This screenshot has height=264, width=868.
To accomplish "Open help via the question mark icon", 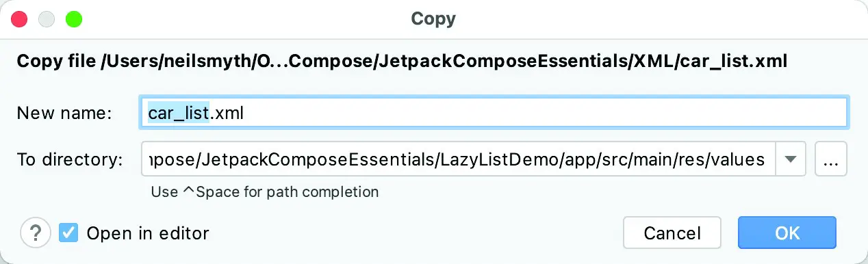I will (x=36, y=233).
